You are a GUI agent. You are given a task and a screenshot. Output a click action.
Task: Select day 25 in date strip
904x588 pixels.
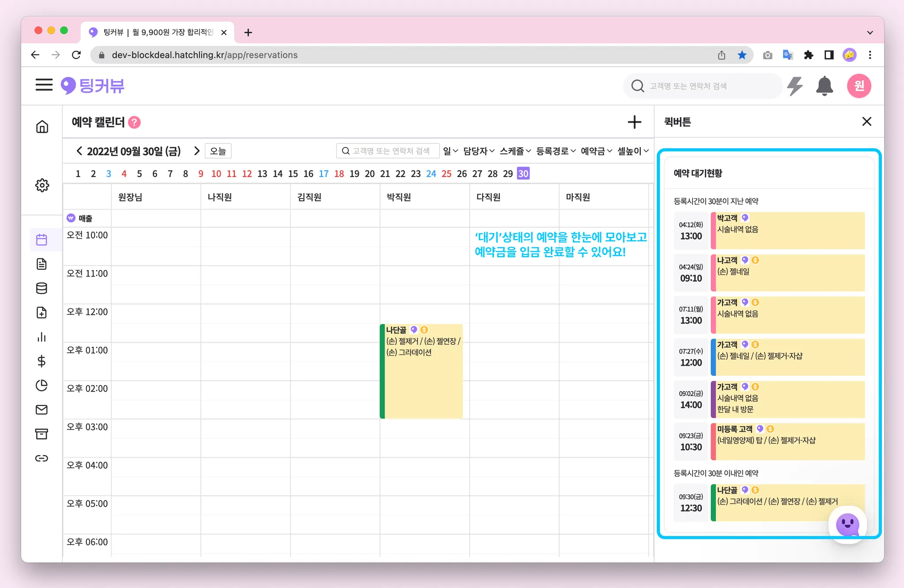tap(446, 174)
